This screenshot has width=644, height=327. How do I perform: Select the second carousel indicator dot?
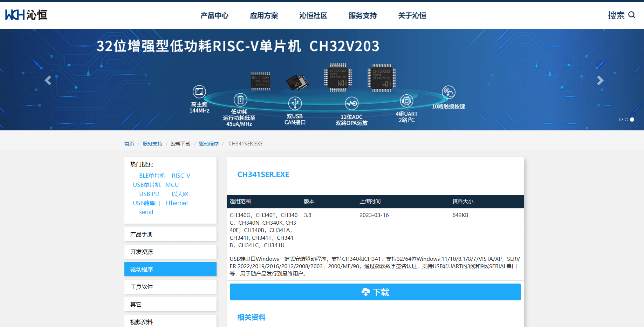click(x=626, y=120)
